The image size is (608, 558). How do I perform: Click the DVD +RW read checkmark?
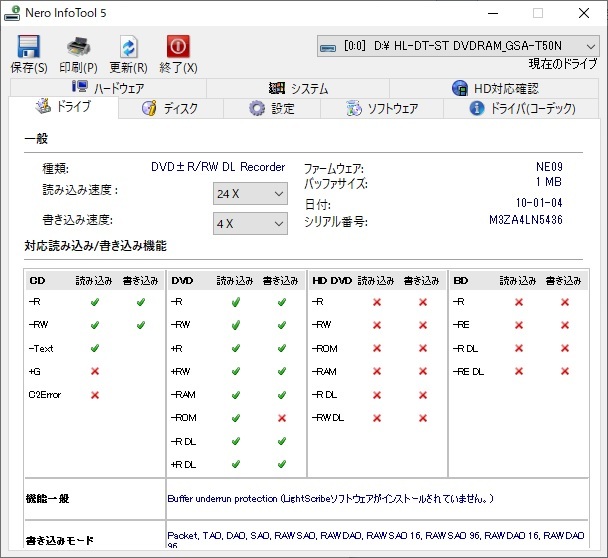tap(236, 371)
